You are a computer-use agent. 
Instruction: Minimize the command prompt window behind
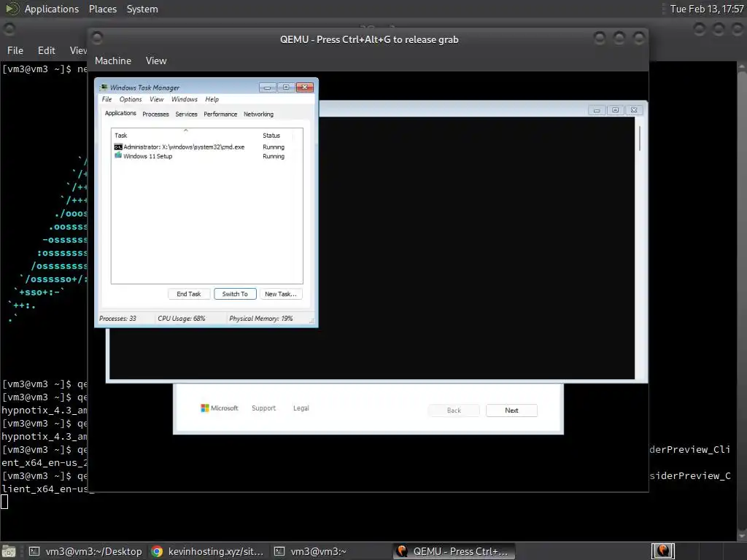click(597, 110)
